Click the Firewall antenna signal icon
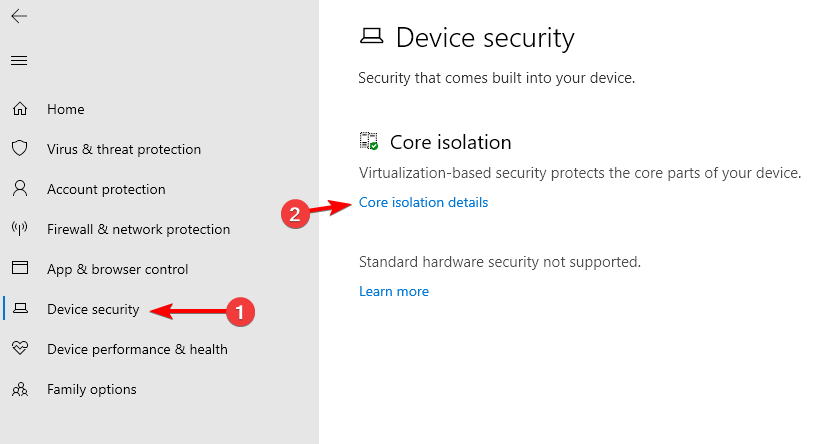Viewport: 820px width, 444px height. point(20,228)
